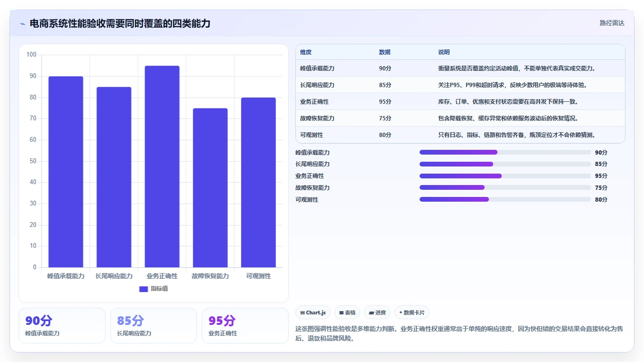This screenshot has height=362, width=644.
Task: Click the 进度 tag chip
Action: click(377, 313)
